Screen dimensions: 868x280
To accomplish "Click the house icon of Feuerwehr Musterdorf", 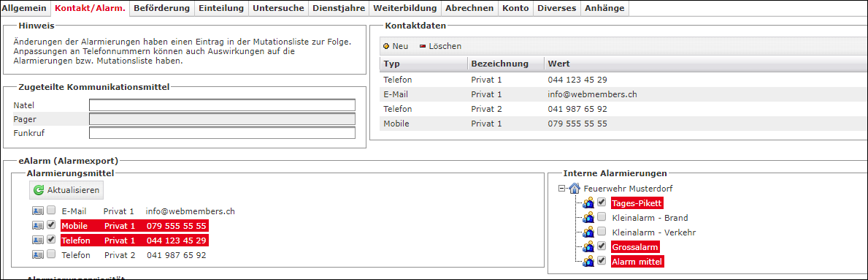I will (x=575, y=188).
